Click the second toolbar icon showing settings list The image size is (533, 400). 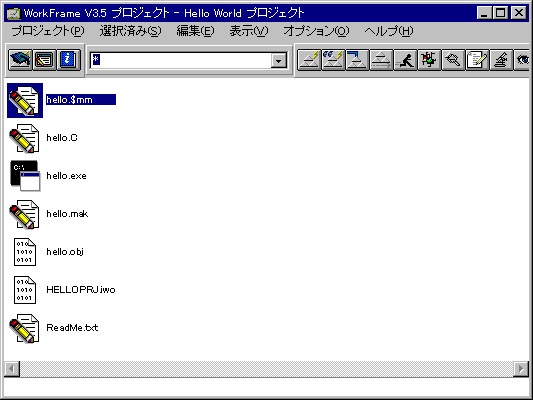(x=45, y=60)
